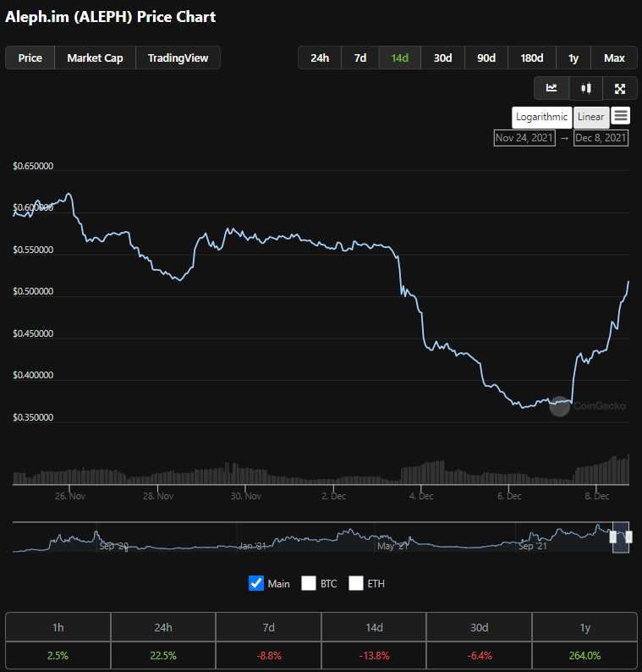Choose the 30d time range
Screen dimensions: 642x672
[x=442, y=58]
